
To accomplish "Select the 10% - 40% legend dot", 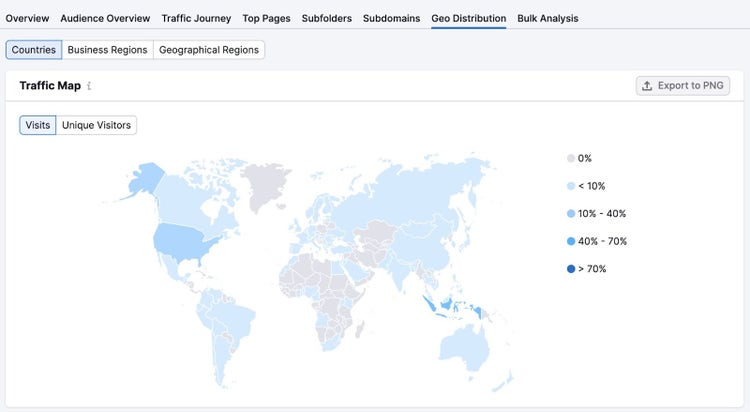I will pos(571,214).
